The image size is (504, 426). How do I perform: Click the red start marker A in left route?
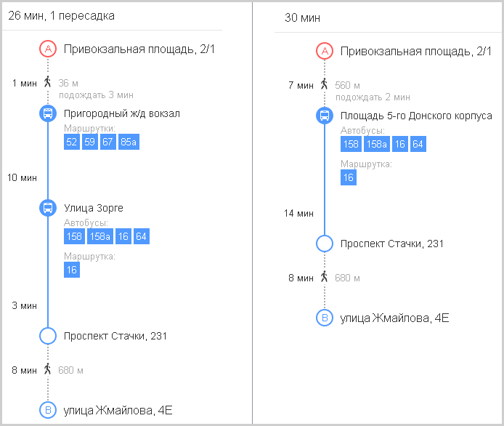coord(48,49)
